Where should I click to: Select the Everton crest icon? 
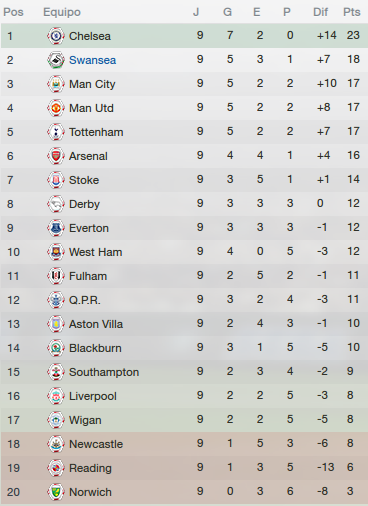click(x=56, y=228)
